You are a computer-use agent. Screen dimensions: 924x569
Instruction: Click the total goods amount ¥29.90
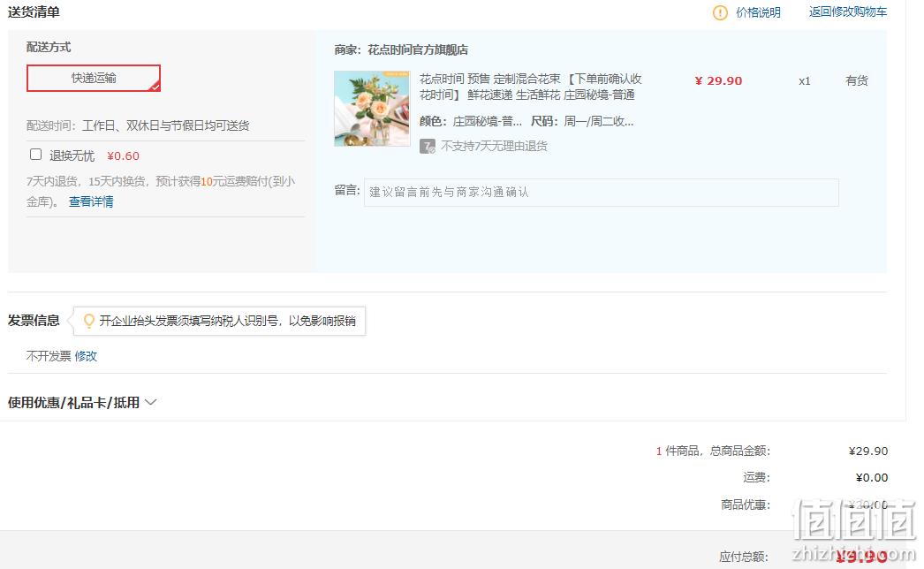click(868, 451)
